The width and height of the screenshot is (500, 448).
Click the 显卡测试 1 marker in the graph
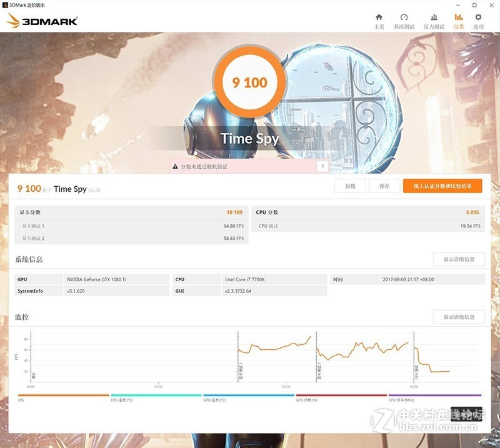[241, 371]
